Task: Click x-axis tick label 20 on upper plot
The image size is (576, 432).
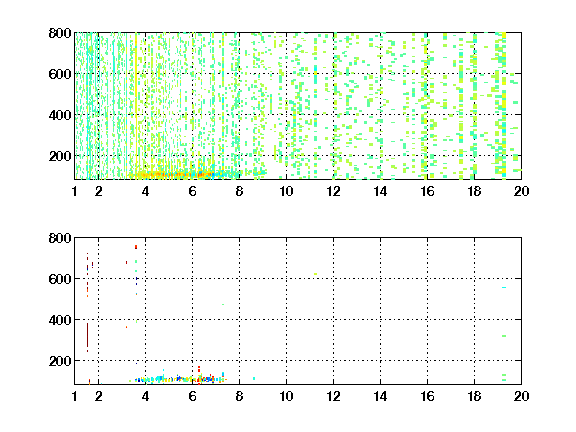Action: (x=521, y=191)
